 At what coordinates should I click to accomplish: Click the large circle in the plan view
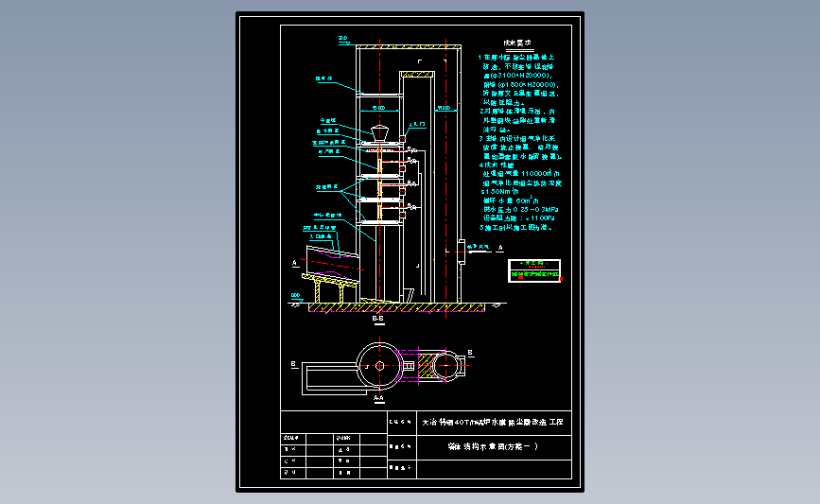point(379,366)
